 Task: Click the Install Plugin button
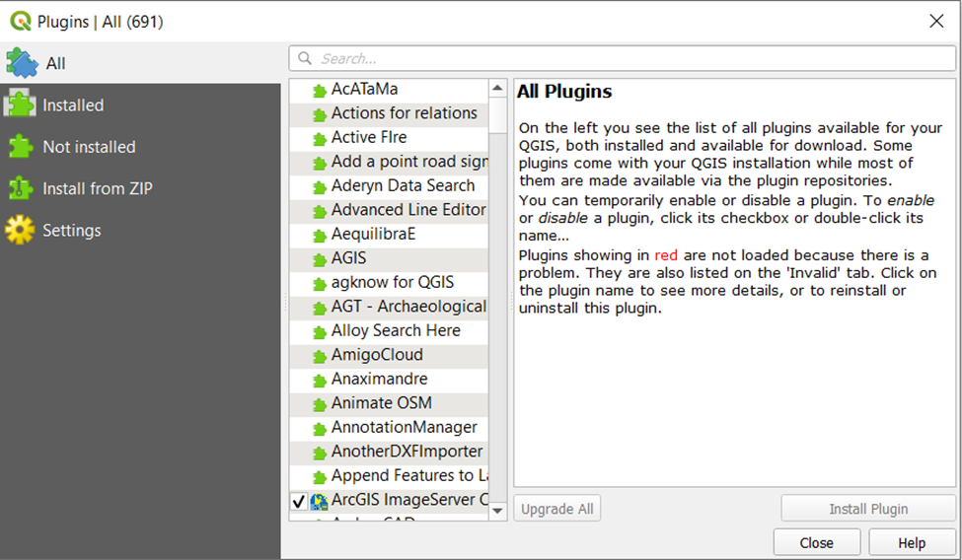(868, 509)
